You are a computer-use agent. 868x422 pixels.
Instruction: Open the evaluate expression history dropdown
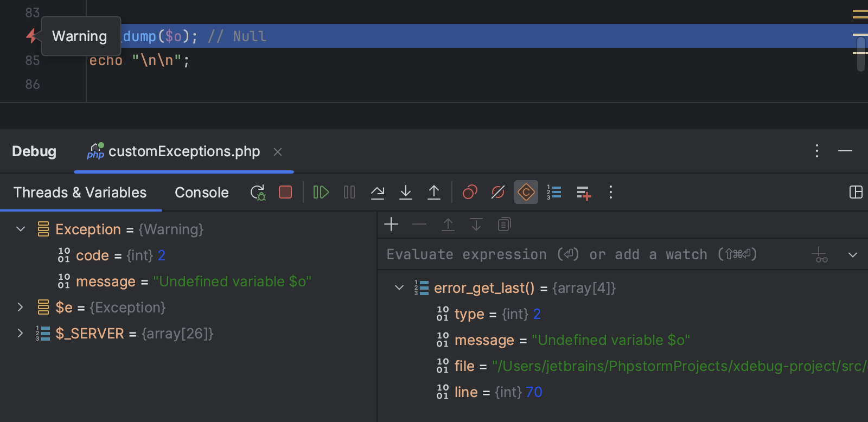point(852,255)
